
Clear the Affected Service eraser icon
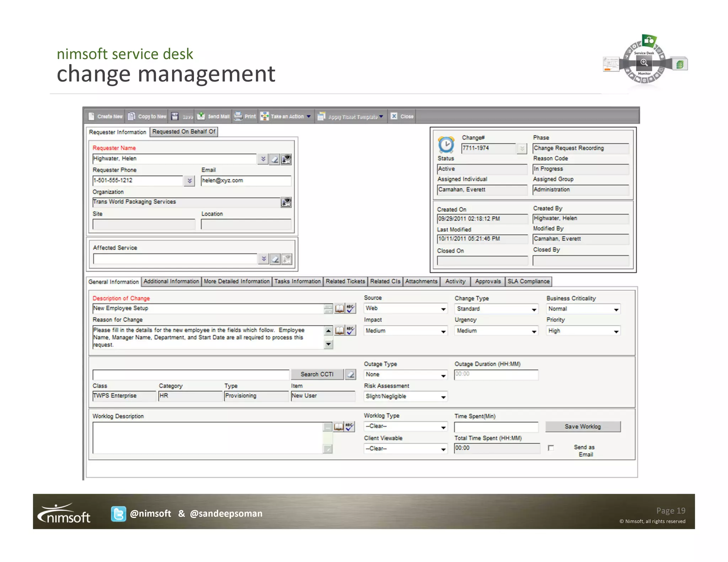[275, 259]
